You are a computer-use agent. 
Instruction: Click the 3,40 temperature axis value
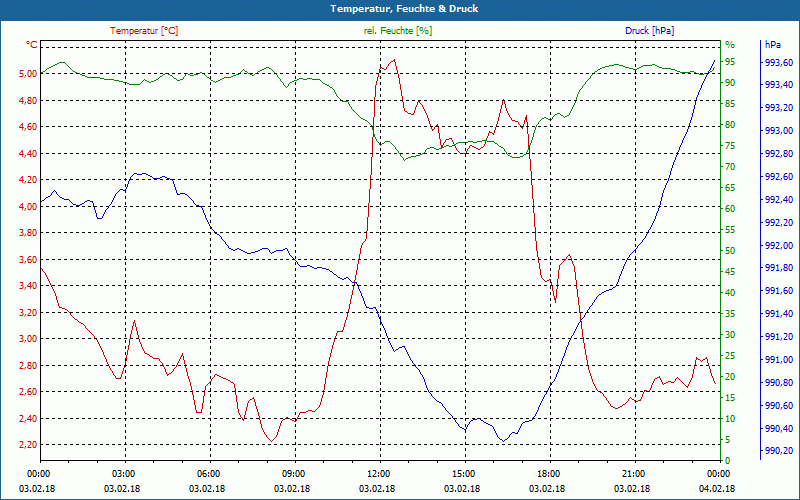point(29,286)
